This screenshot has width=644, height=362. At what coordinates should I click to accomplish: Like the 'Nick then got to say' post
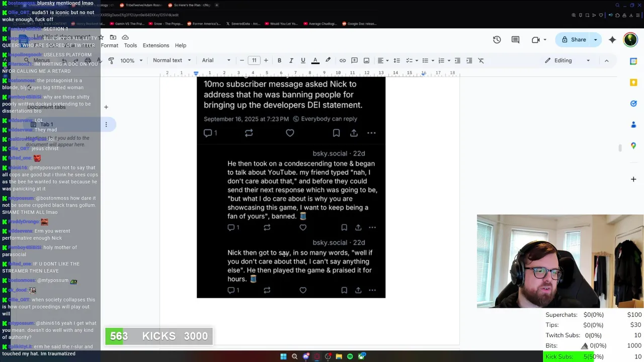coord(303,290)
